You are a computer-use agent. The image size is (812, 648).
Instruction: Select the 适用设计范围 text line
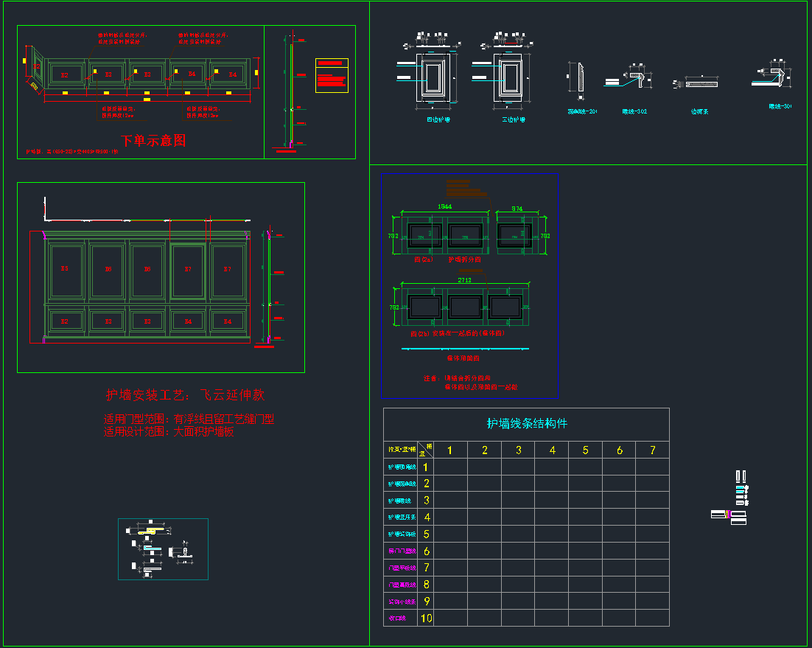tap(169, 432)
